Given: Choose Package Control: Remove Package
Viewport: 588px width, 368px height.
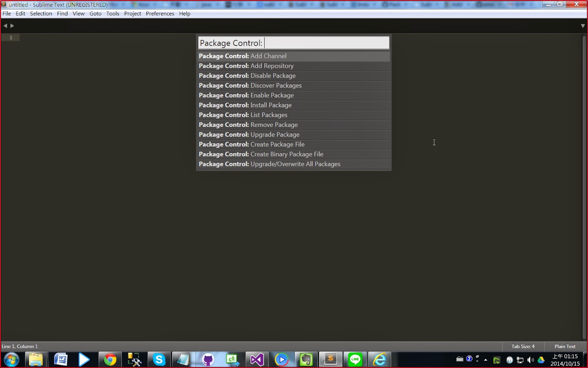Looking at the screenshot, I should pyautogui.click(x=294, y=125).
